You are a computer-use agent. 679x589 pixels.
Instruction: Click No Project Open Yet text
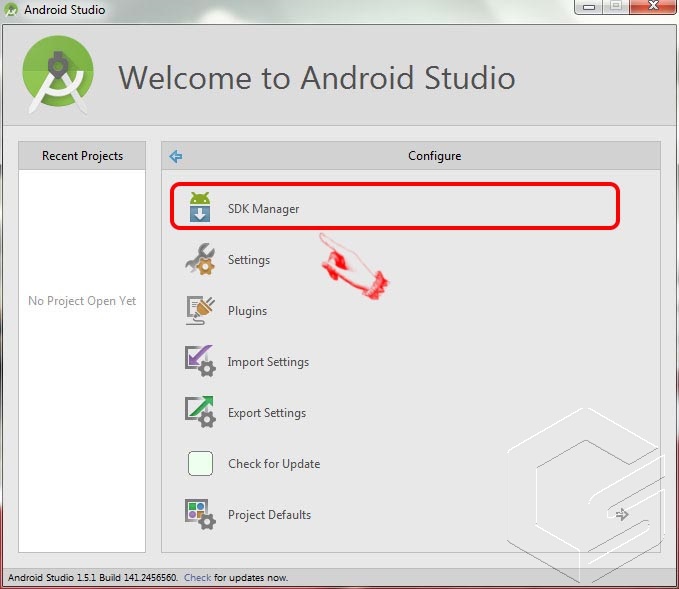[82, 301]
